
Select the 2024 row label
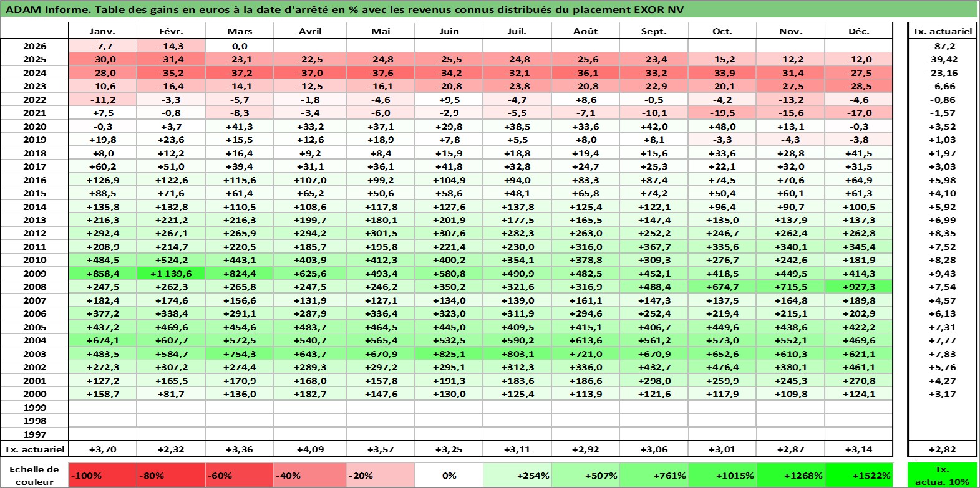tap(34, 73)
